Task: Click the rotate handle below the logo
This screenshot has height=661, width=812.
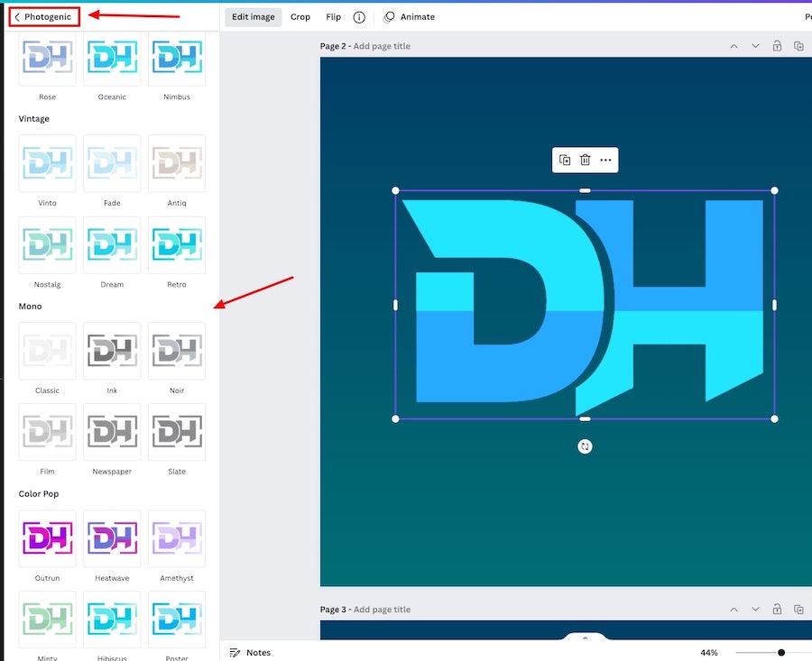Action: pyautogui.click(x=585, y=446)
